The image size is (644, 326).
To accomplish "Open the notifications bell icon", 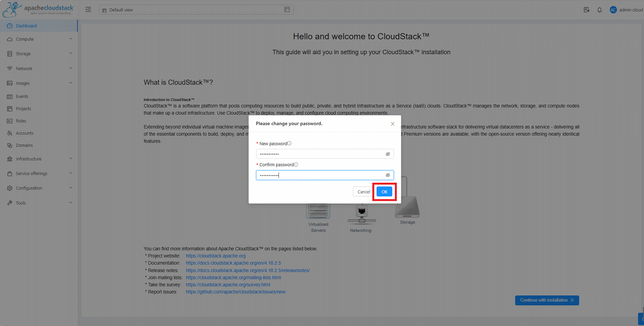I will [x=600, y=10].
